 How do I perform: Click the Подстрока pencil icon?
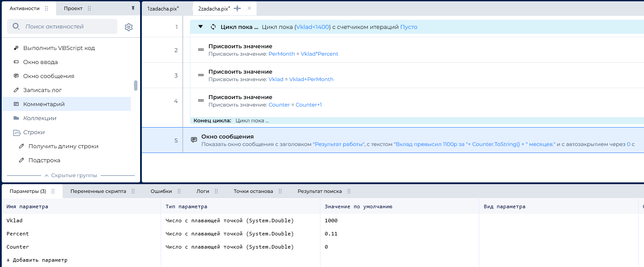point(21,160)
